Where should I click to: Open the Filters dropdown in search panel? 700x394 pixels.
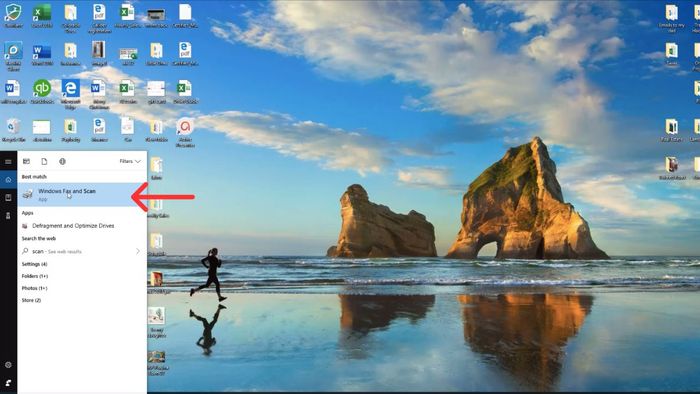tap(130, 161)
